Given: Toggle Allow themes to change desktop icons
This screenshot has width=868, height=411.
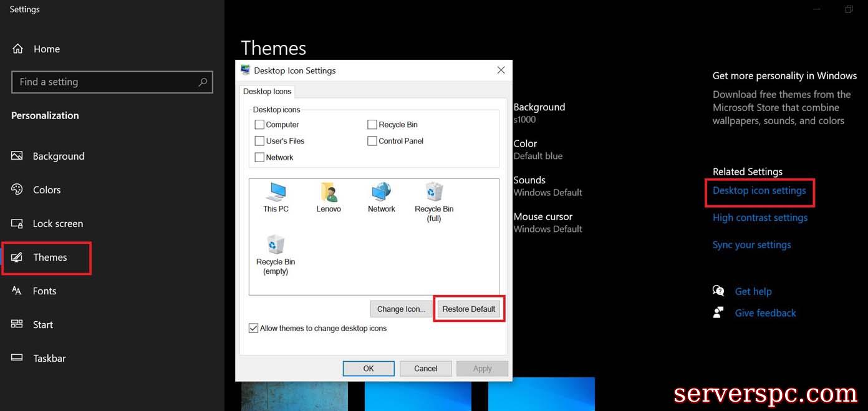Looking at the screenshot, I should (x=254, y=328).
